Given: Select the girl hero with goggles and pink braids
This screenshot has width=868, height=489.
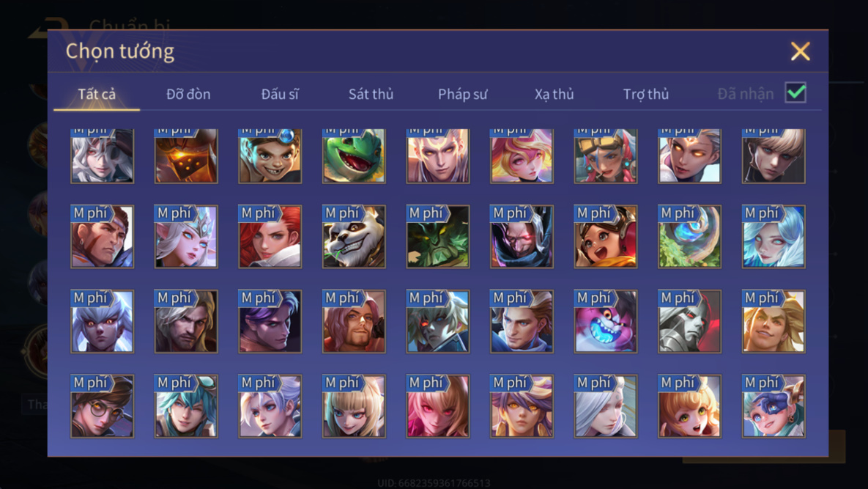Looking at the screenshot, I should coord(606,155).
